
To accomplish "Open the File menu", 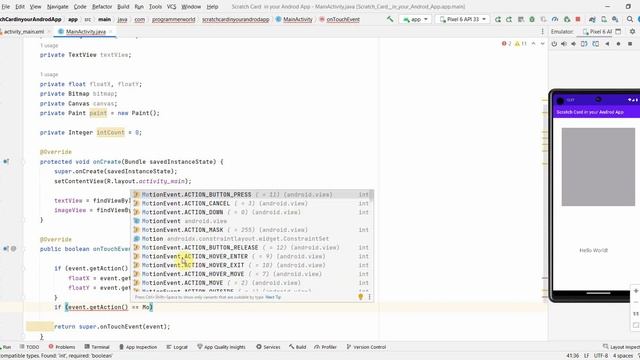I will pyautogui.click(x=5, y=7).
